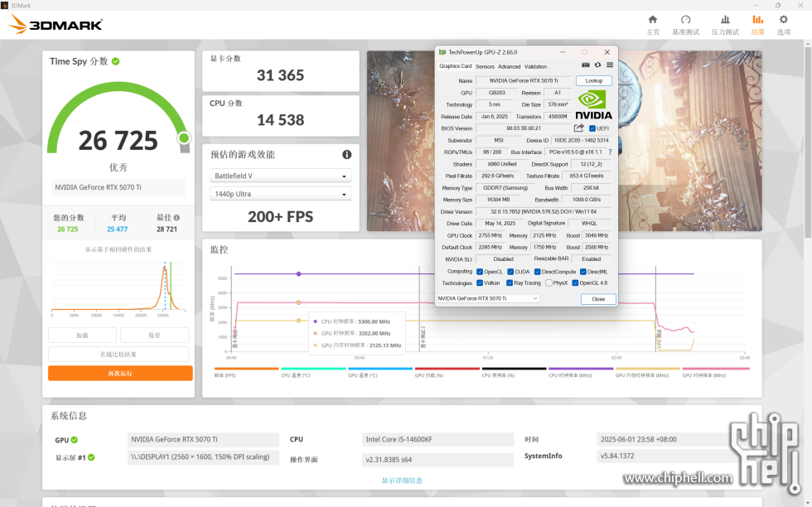This screenshot has height=507, width=812.
Task: Open the 1440p Ultra resolution dropdown
Action: 280,194
